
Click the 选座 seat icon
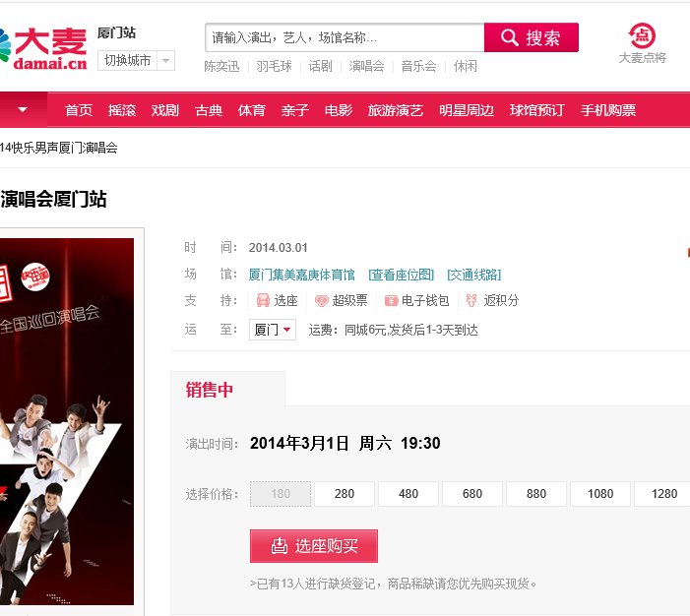coord(263,300)
